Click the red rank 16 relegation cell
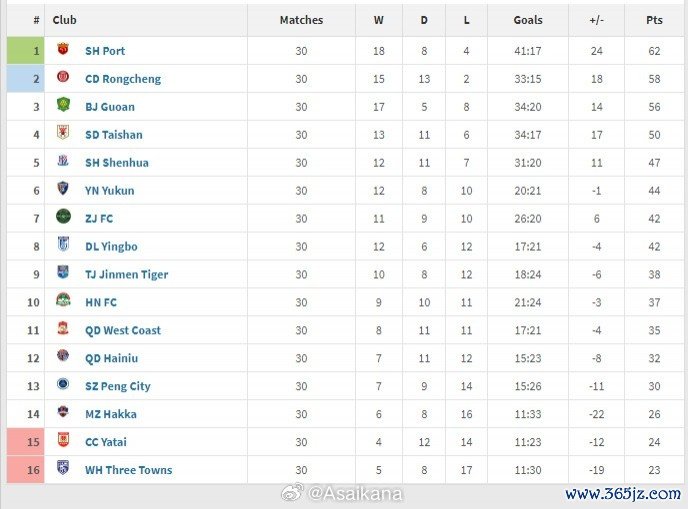This screenshot has width=688, height=509. click(26, 470)
